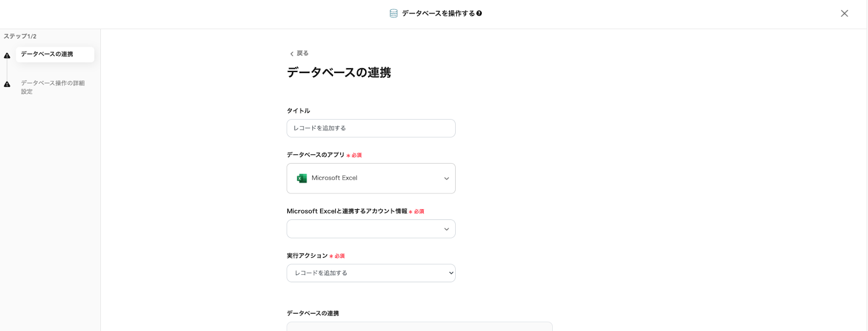
Task: Select the データベースの連携 step tab
Action: coord(54,54)
